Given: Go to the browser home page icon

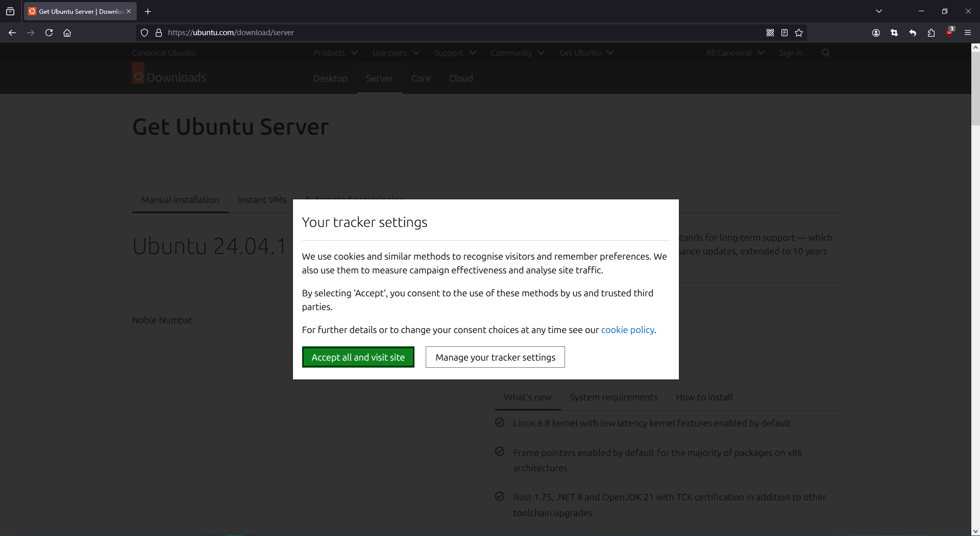Looking at the screenshot, I should coord(67,33).
